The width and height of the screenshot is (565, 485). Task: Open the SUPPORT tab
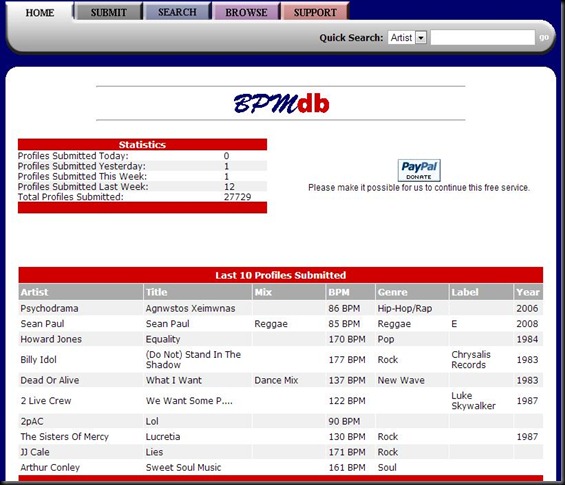click(315, 12)
